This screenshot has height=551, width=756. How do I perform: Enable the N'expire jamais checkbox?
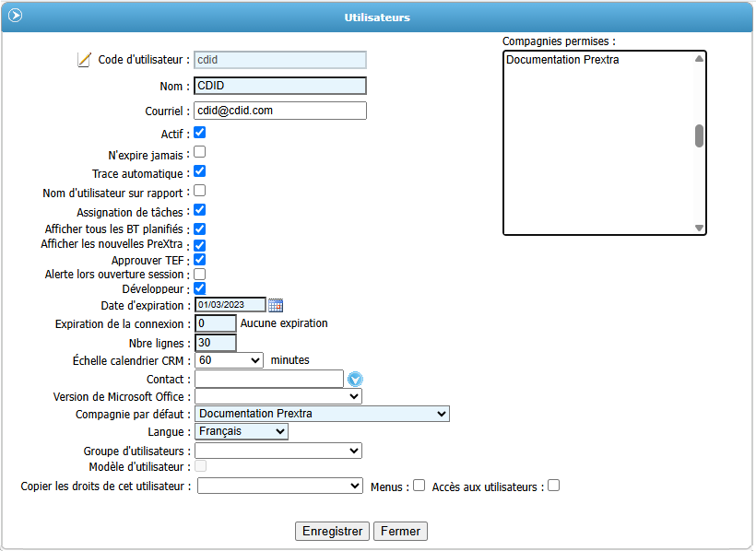[x=199, y=152]
